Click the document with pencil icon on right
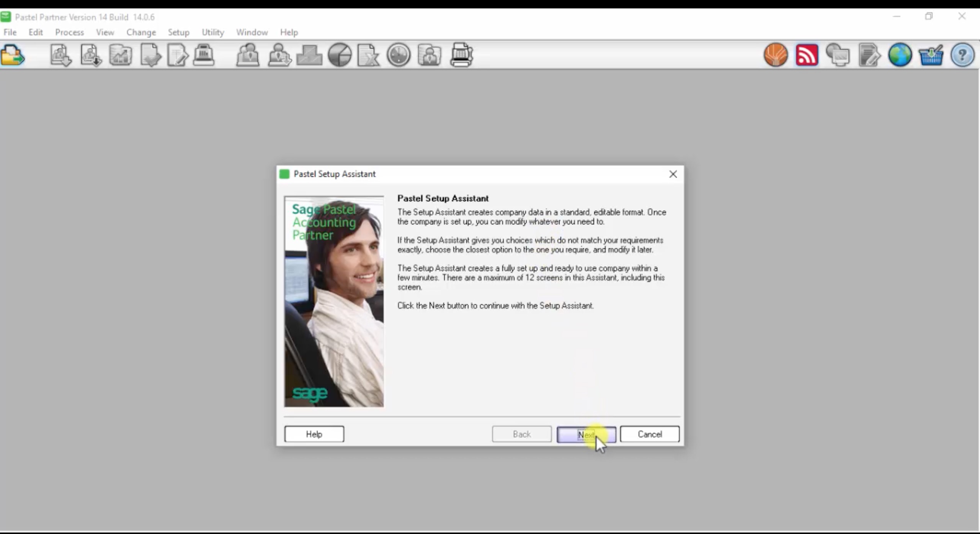The height and width of the screenshot is (534, 980). (869, 55)
